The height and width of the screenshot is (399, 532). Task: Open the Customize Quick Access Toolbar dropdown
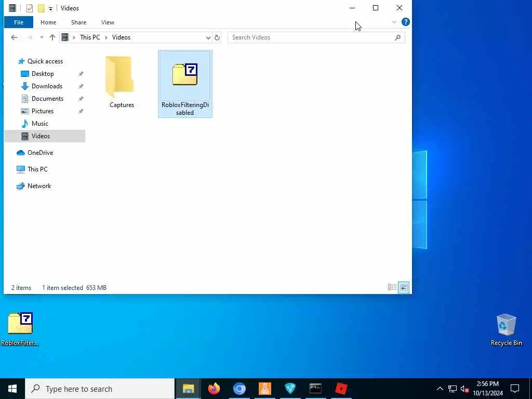point(50,9)
